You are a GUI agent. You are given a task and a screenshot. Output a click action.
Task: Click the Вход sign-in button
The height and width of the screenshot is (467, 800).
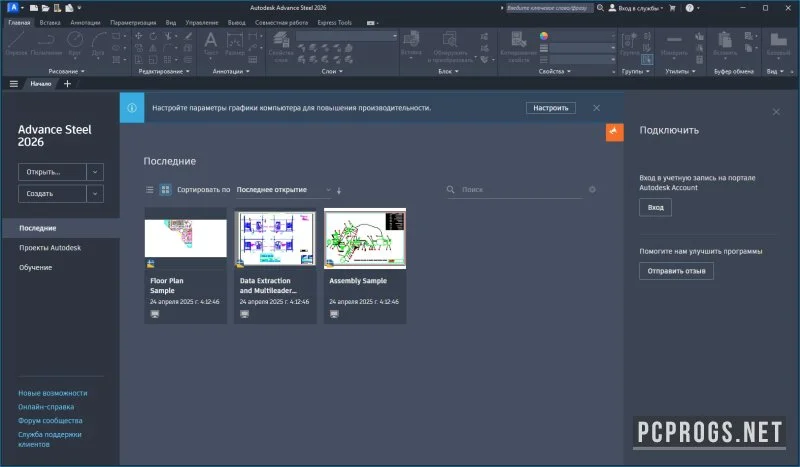tap(656, 207)
